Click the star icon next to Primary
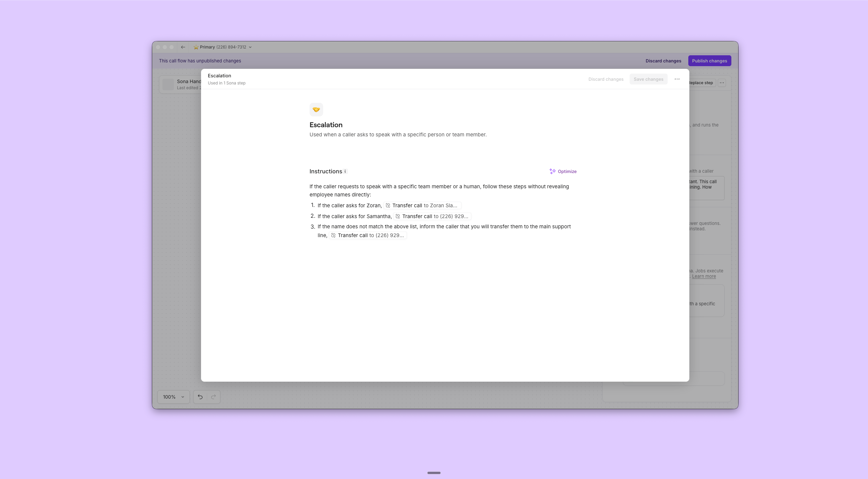The width and height of the screenshot is (868, 479). coord(196,47)
